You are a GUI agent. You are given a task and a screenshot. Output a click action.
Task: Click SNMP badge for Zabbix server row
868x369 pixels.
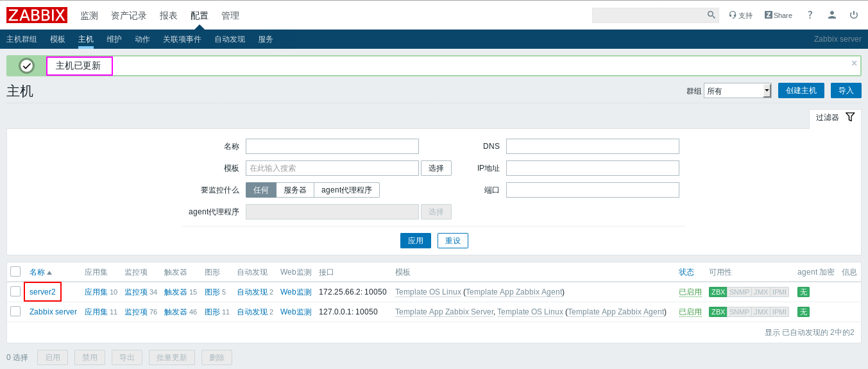739,312
